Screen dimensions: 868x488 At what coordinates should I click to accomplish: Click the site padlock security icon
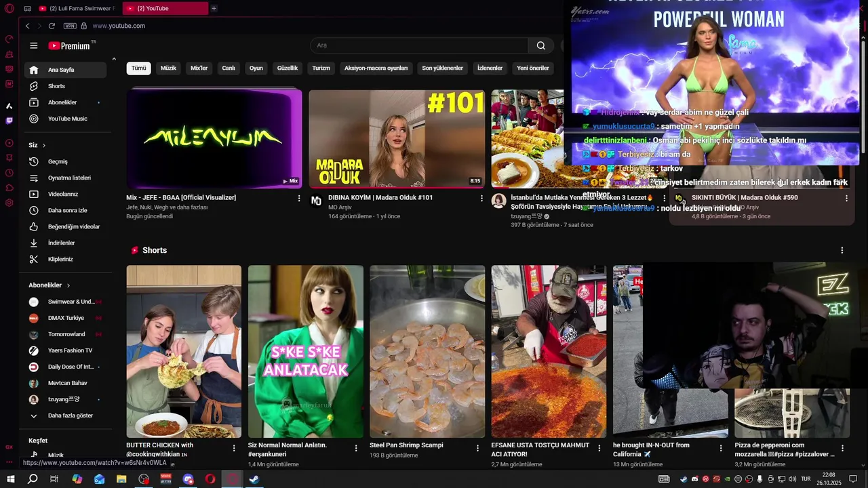[x=84, y=26]
